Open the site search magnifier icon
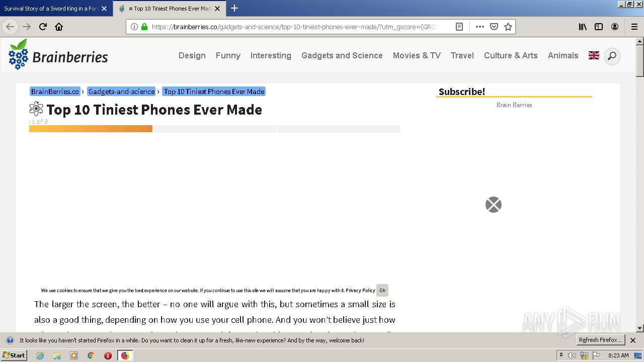The image size is (644, 362). pos(612,56)
